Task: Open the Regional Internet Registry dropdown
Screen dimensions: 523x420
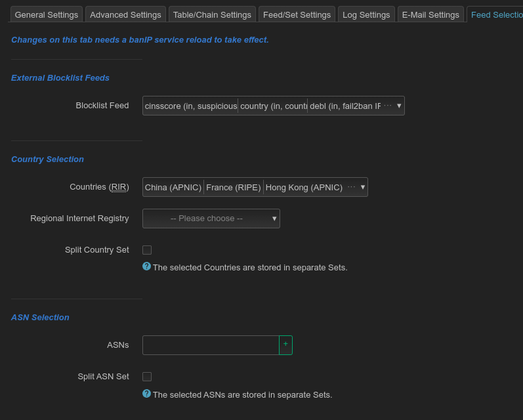Action: tap(211, 219)
